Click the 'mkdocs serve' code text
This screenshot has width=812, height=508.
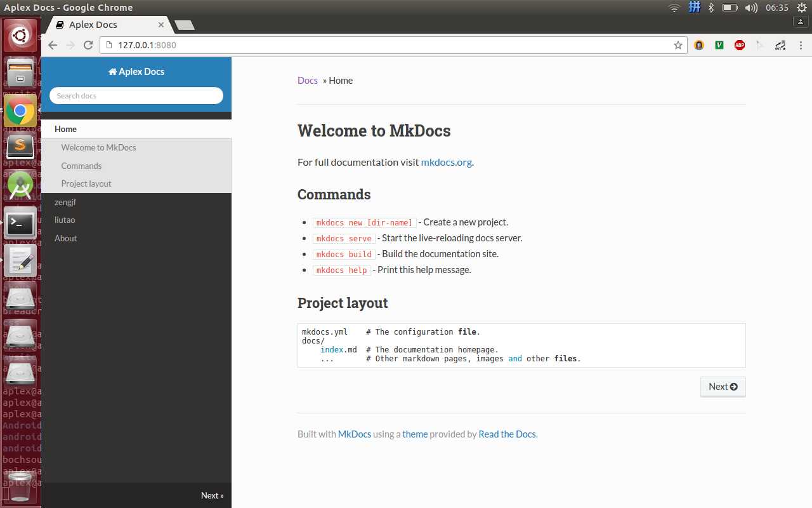pos(344,239)
